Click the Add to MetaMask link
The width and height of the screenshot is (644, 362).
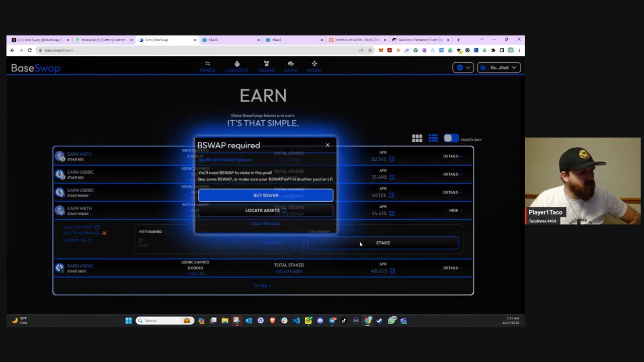(x=85, y=233)
